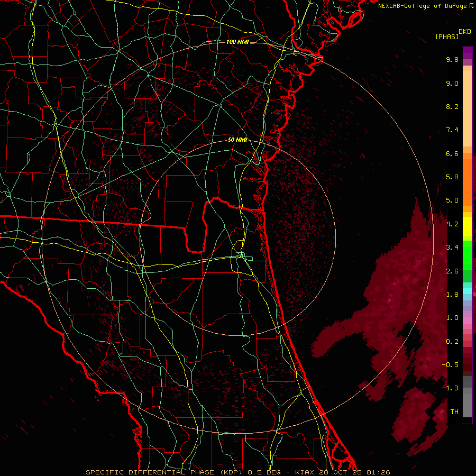Click the 6.6 value on the scale

[x=452, y=153]
